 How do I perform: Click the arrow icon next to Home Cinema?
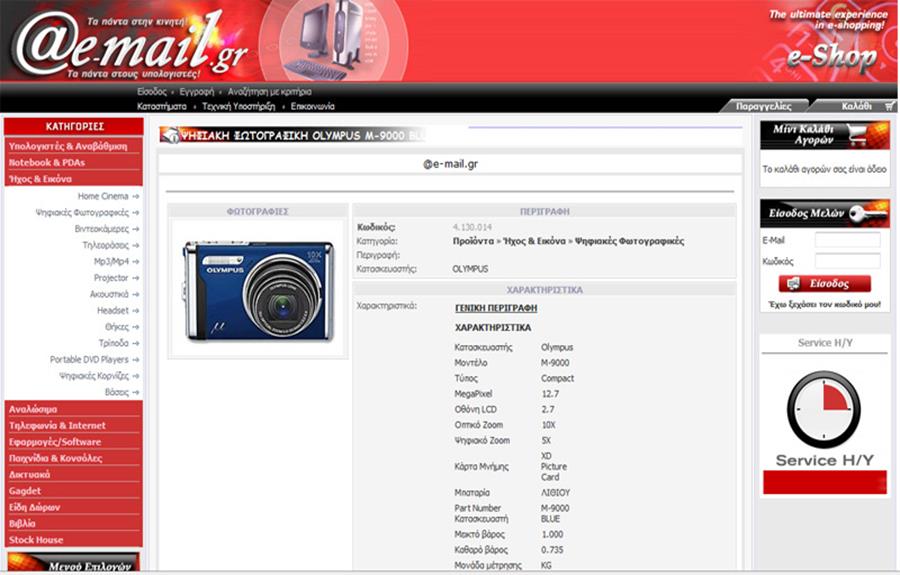(x=135, y=196)
